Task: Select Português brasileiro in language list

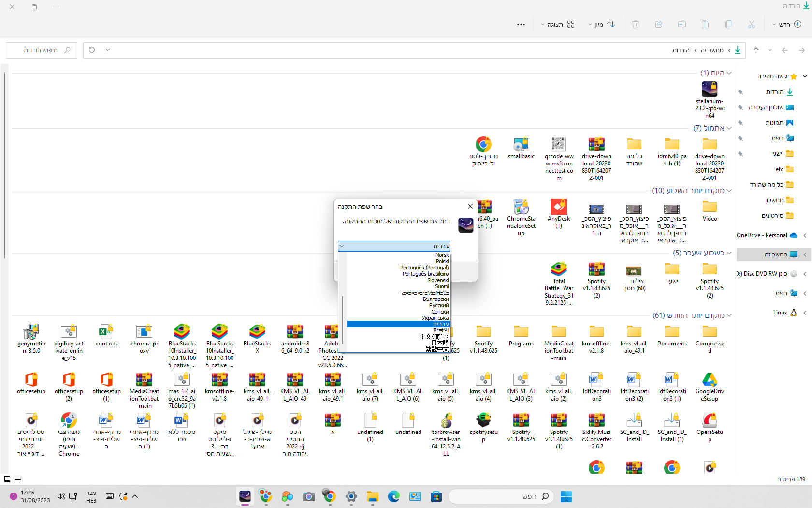Action: tap(425, 274)
